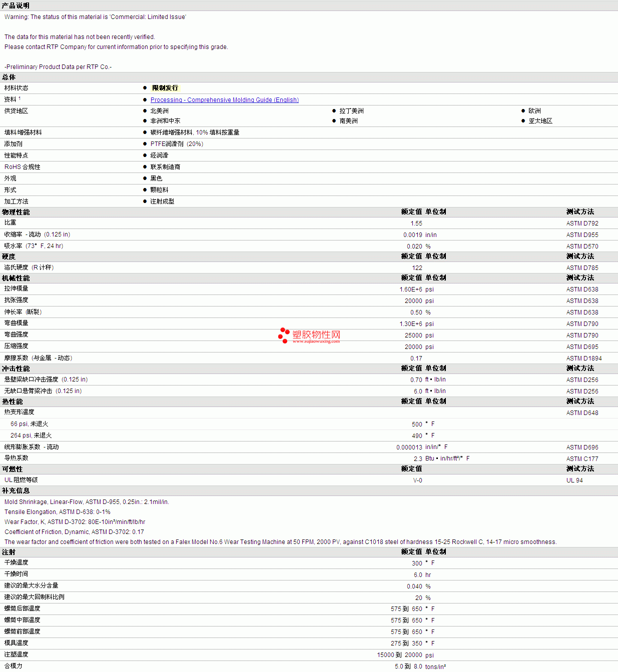618x672 pixels.
Task: Click the 黑色 appearance value
Action: click(157, 178)
